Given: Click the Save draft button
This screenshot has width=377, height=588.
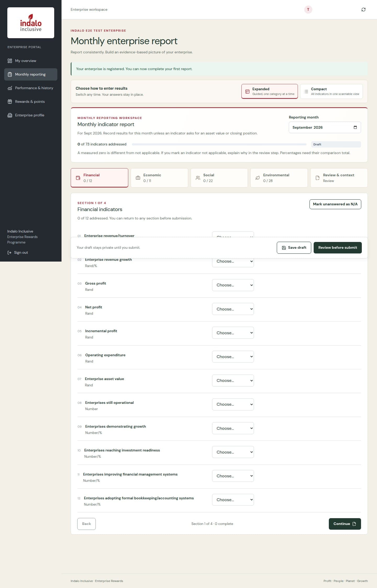Looking at the screenshot, I should (294, 248).
